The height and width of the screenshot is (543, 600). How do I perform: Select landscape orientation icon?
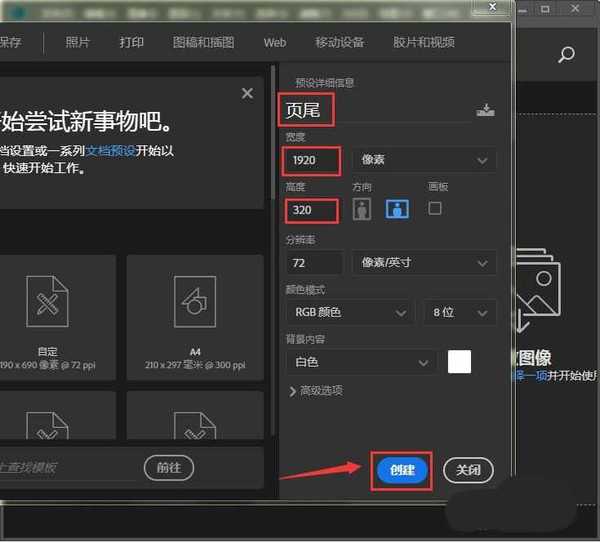397,208
